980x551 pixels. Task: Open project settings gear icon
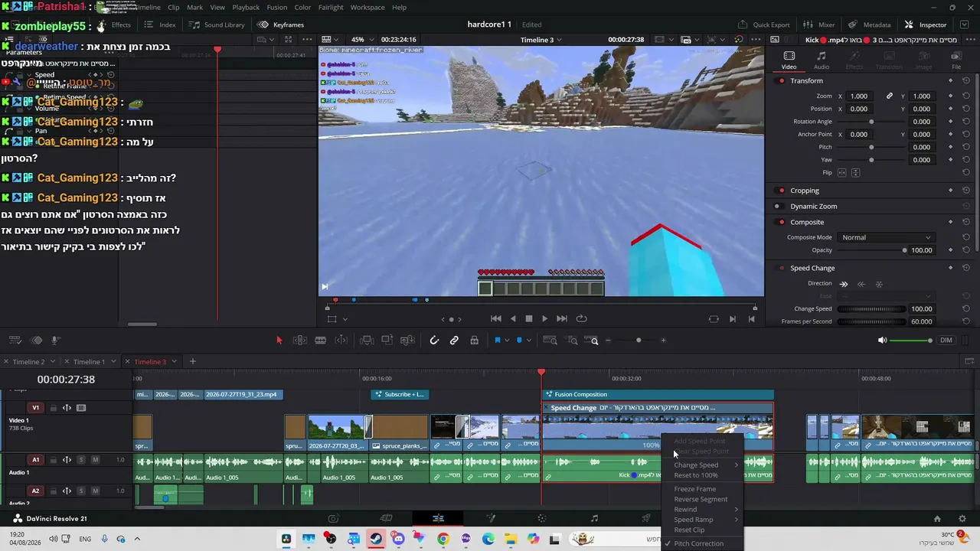point(962,519)
